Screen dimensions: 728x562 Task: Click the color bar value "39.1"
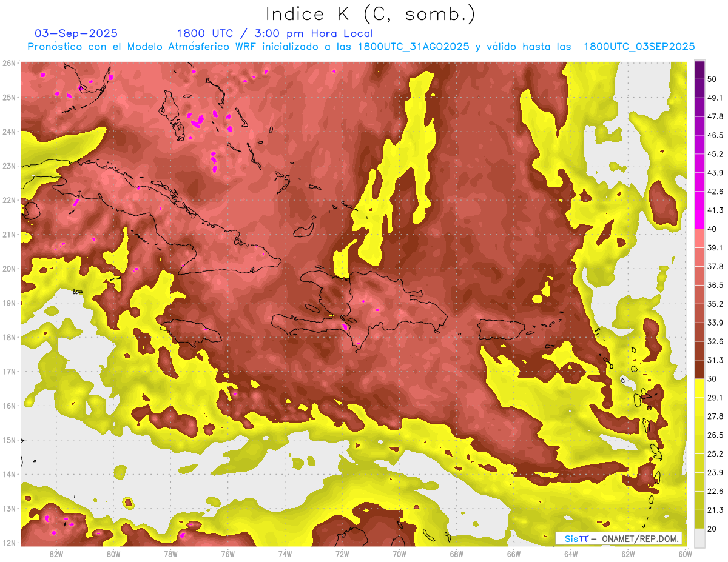pyautogui.click(x=715, y=248)
